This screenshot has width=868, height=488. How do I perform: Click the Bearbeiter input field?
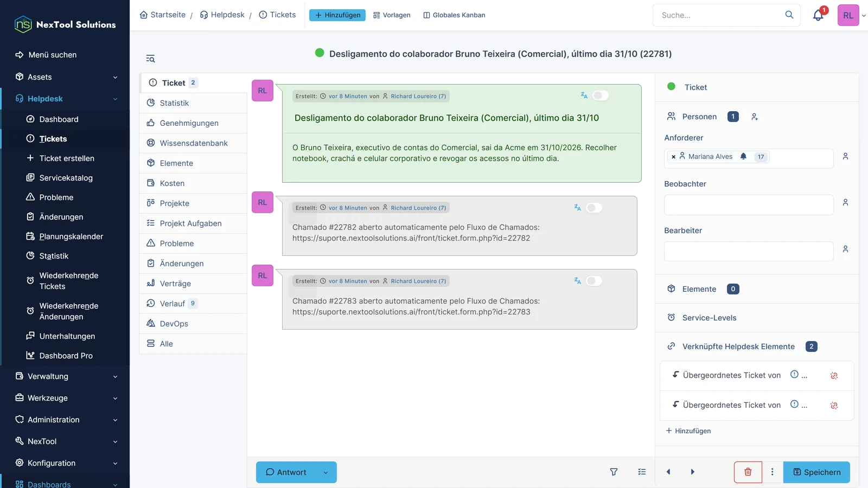pos(749,251)
